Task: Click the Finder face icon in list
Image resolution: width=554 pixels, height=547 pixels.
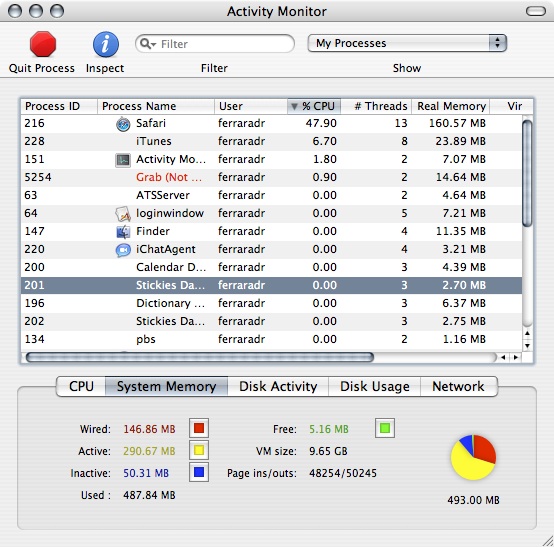Action: 123,232
